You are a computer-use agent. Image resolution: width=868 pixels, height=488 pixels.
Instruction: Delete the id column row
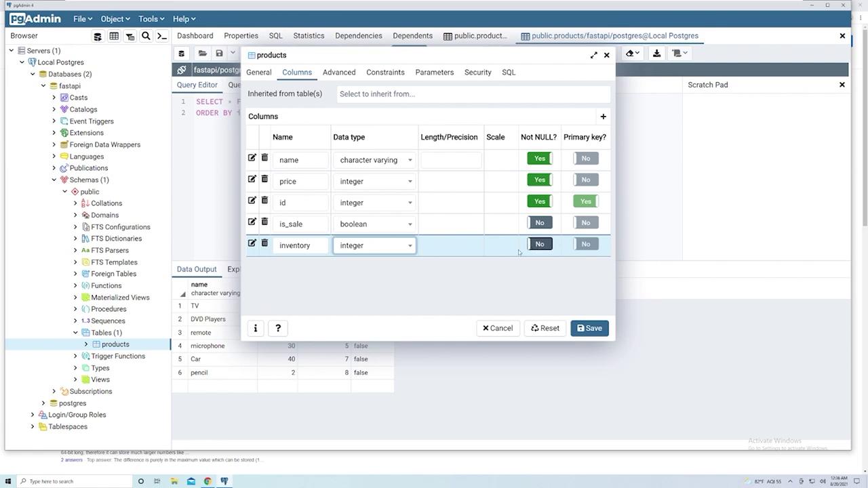264,201
